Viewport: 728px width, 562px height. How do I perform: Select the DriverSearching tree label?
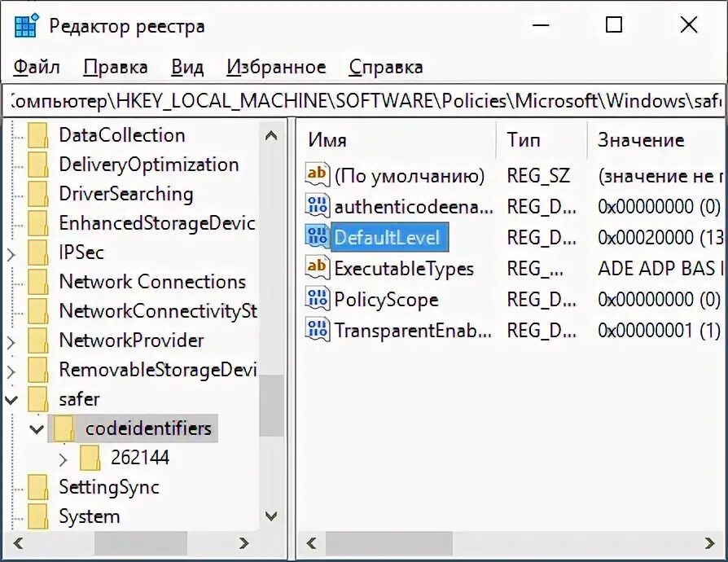click(126, 194)
